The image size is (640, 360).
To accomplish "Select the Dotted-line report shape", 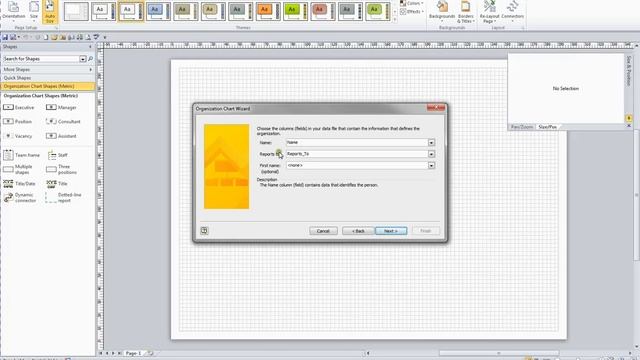I will 64,198.
